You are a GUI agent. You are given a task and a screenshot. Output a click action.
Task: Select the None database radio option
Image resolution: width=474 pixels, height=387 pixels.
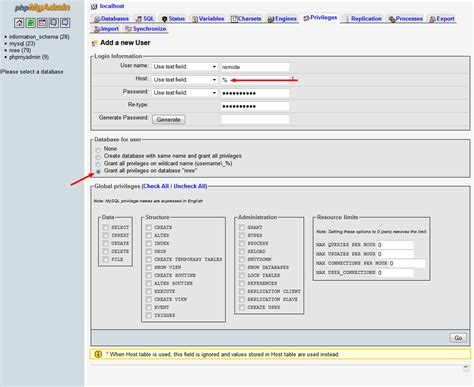point(98,150)
